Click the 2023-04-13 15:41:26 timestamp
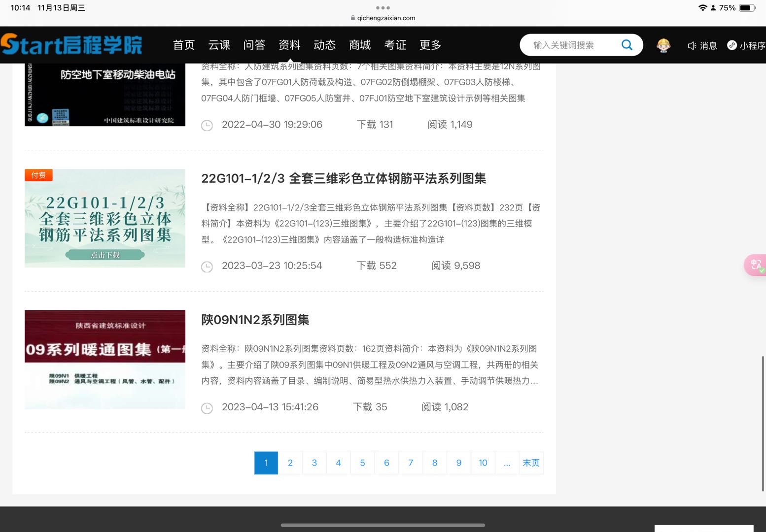This screenshot has width=766, height=532. coord(270,407)
